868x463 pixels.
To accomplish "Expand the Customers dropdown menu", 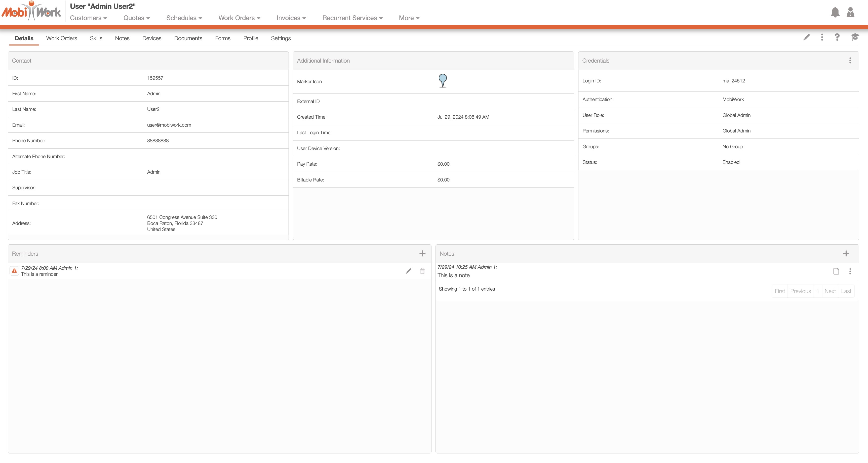I will pos(88,18).
